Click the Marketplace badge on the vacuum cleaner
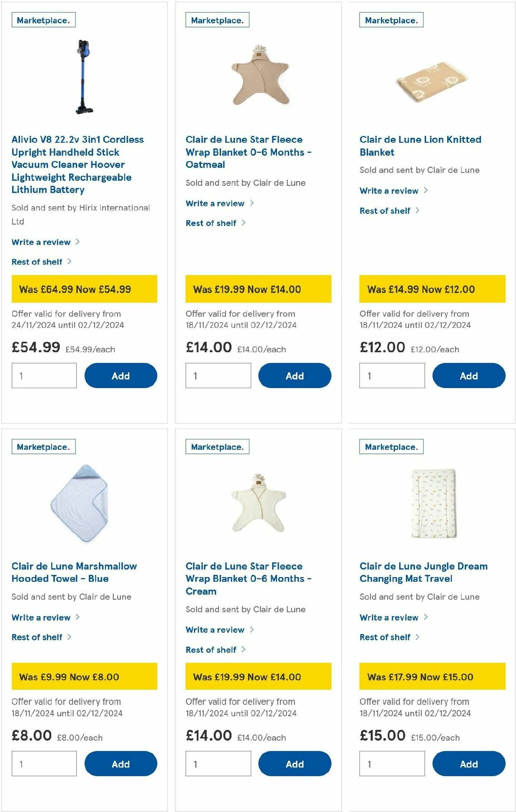Screen dimensions: 516x812 (42, 20)
